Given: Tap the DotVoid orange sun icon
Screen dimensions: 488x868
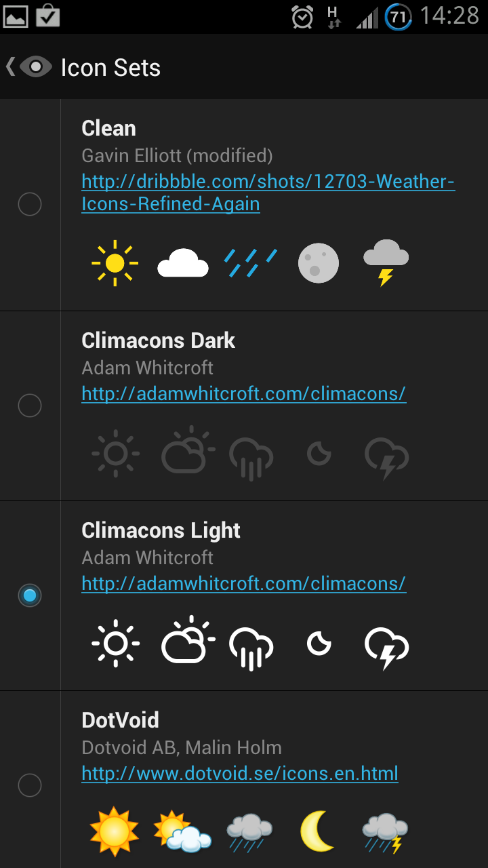Looking at the screenshot, I should point(115,832).
